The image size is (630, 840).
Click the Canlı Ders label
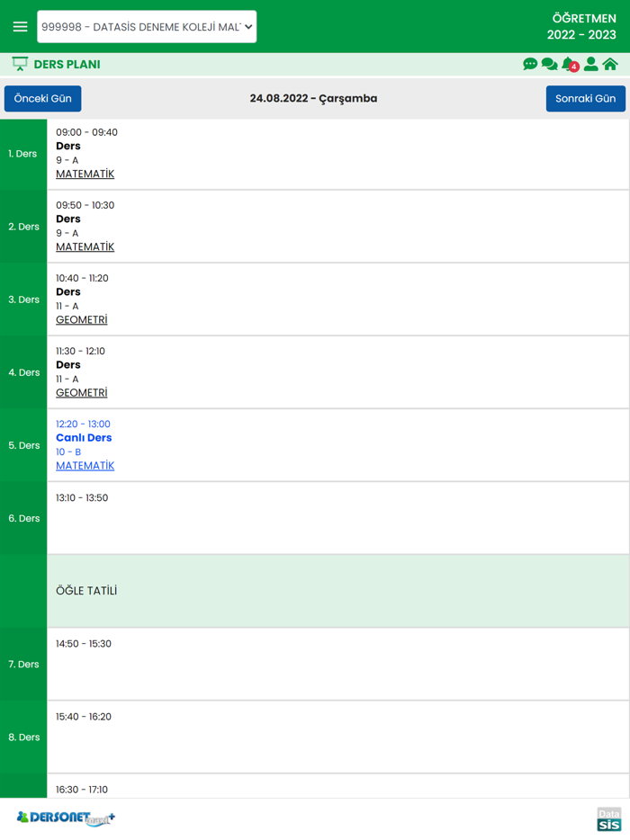[85, 438]
